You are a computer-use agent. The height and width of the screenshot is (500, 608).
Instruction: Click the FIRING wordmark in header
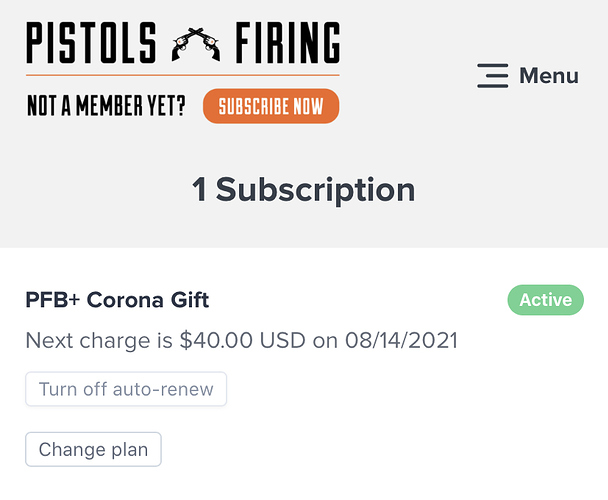[288, 43]
